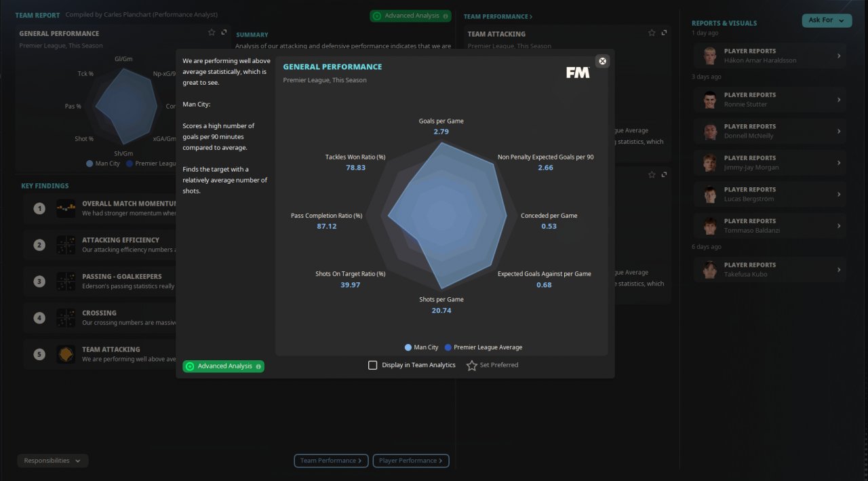Screen dimensions: 868x481
Task: Open the Team Performance section header link
Action: pyautogui.click(x=498, y=16)
